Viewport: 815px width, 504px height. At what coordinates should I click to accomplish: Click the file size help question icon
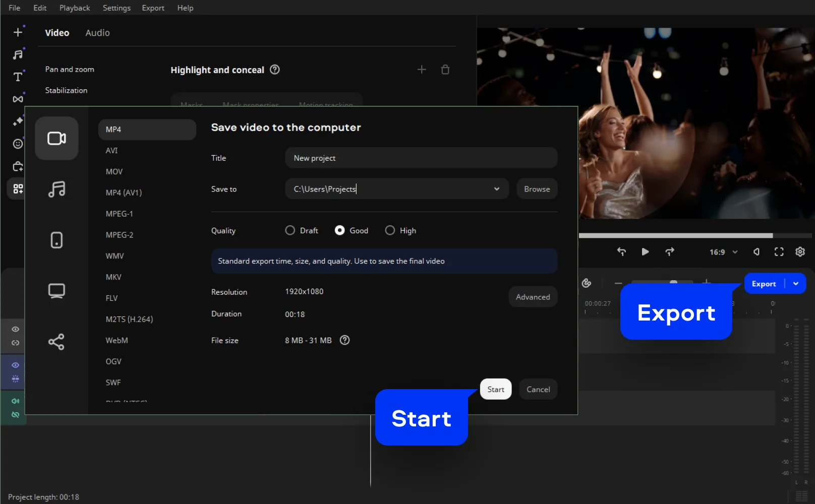[x=344, y=340]
